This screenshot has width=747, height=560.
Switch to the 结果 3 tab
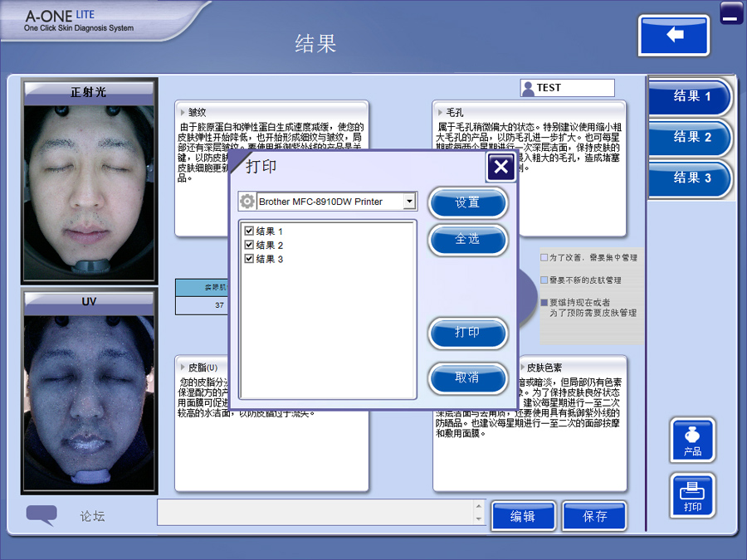coord(691,178)
